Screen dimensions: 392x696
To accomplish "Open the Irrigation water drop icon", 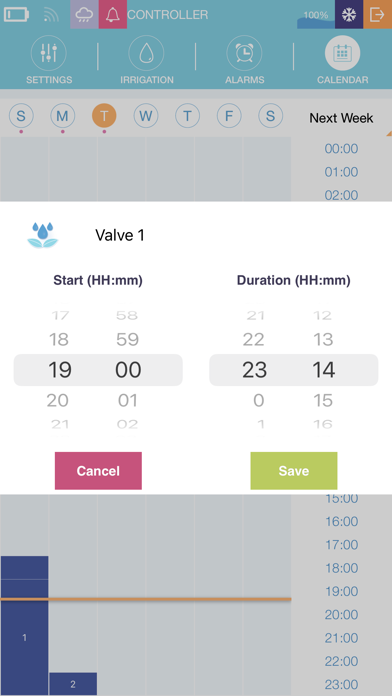I will coord(147,53).
